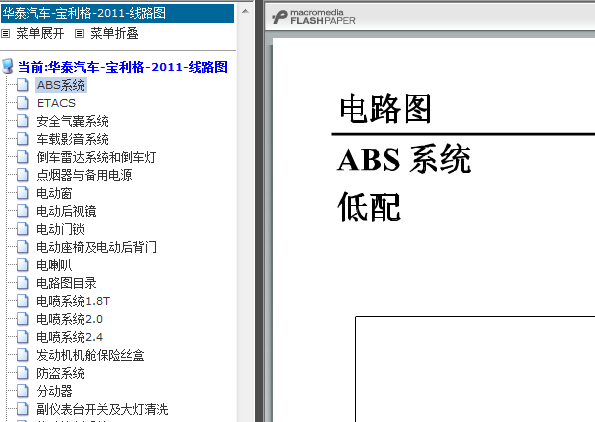Image resolution: width=595 pixels, height=422 pixels.
Task: Click the page icon beside ABS系统
Action: [23, 85]
